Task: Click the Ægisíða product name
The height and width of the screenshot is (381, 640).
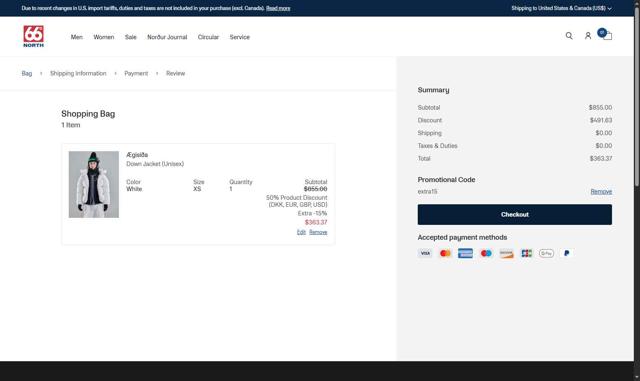Action: coord(137,155)
